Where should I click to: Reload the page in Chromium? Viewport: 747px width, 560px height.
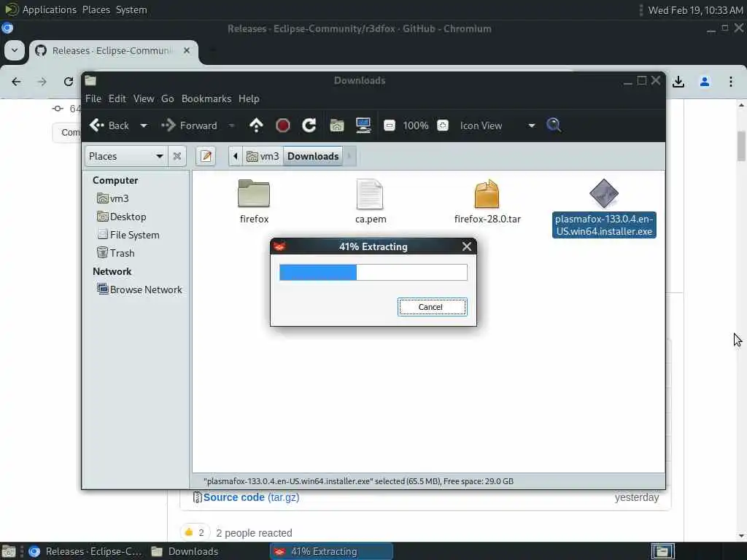coord(69,82)
